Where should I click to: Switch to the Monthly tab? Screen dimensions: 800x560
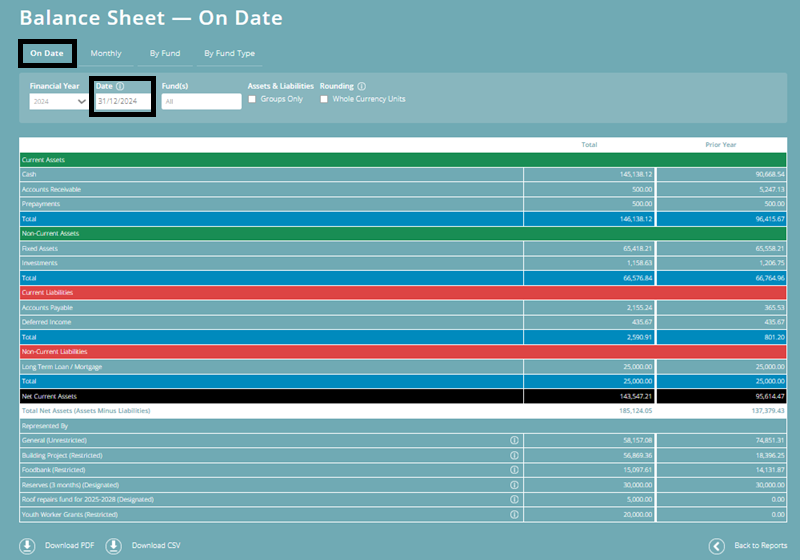106,53
